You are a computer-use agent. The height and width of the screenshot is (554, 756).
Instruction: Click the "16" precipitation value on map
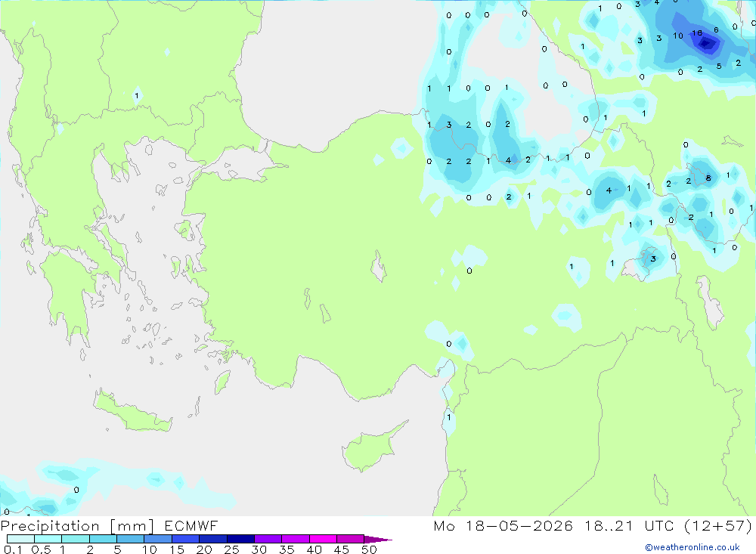point(697,33)
